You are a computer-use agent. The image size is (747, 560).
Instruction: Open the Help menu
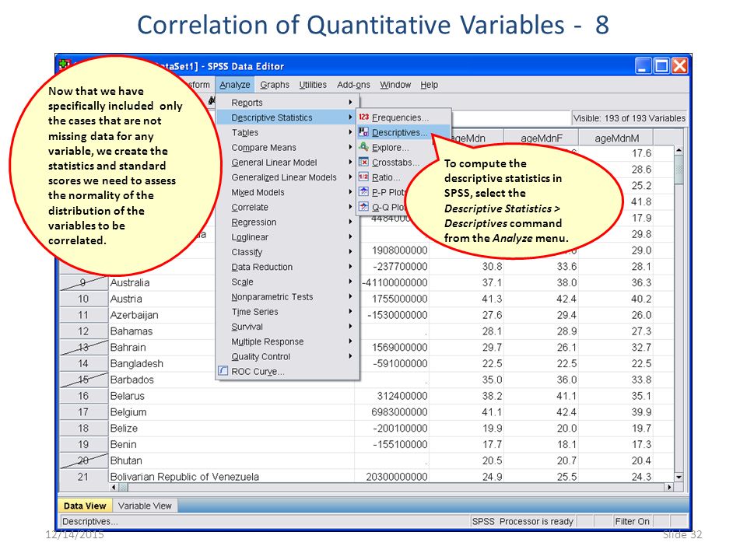(x=430, y=85)
